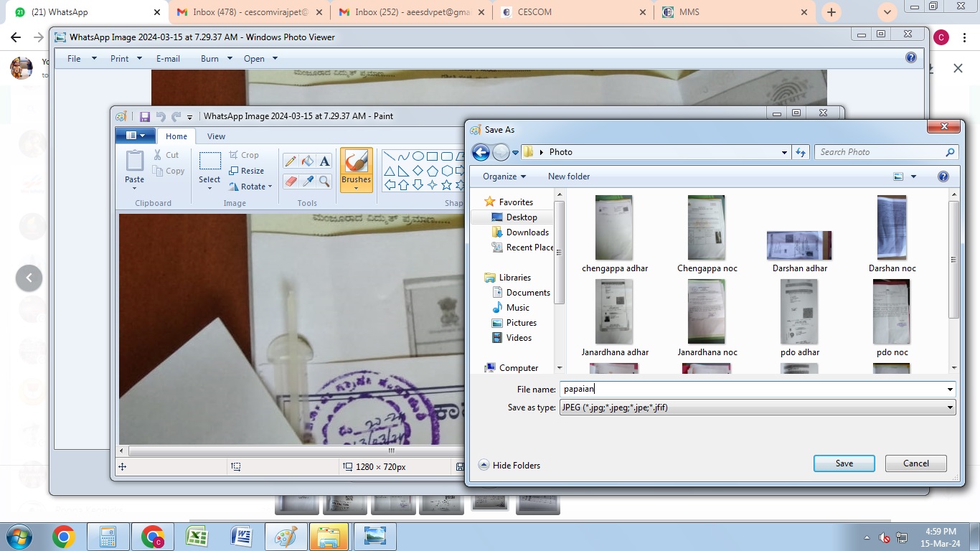This screenshot has width=980, height=551.
Task: Select the Text tool in Paint
Action: pos(324,161)
